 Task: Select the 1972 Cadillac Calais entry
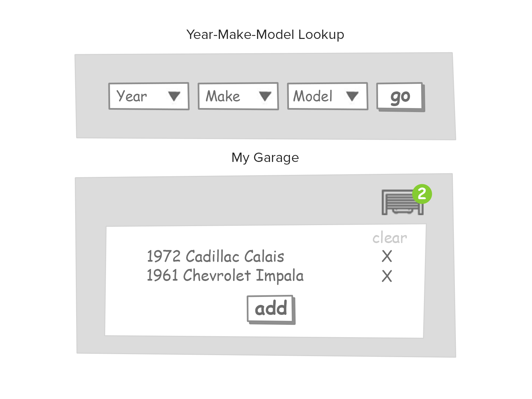click(215, 256)
